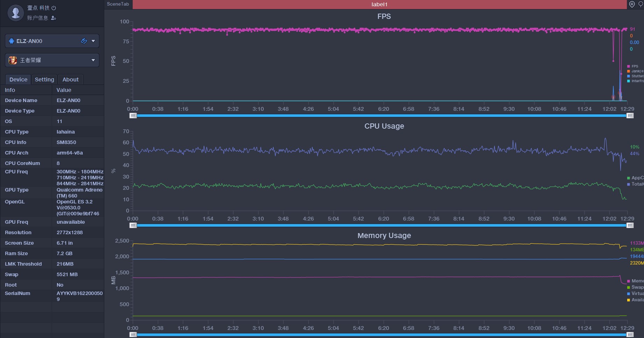The height and width of the screenshot is (338, 644).
Task: Toggle Jank series in FPS legend
Action: [635, 71]
